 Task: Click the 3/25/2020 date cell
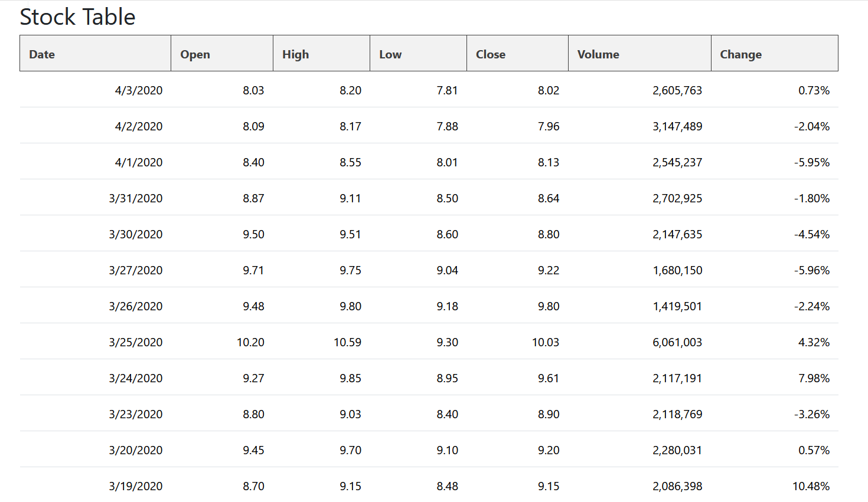pyautogui.click(x=135, y=342)
